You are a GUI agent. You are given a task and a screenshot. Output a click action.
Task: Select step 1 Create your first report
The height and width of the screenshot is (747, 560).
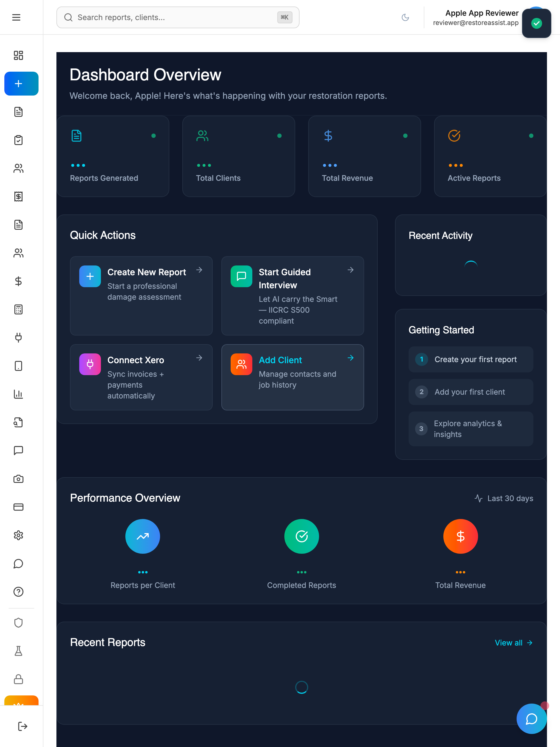(x=470, y=359)
